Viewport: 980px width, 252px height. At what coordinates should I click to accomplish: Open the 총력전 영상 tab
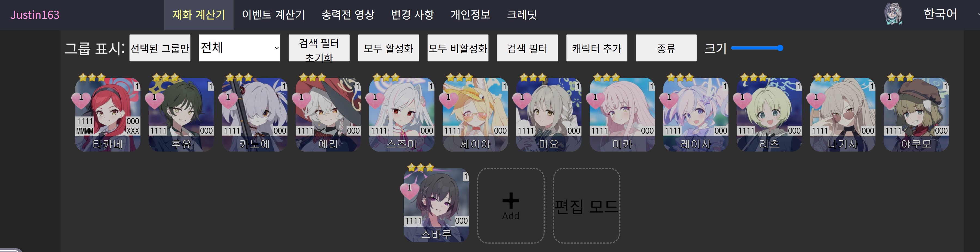tap(348, 15)
